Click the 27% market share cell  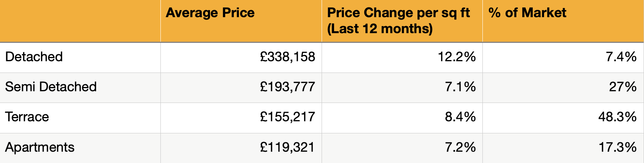pyautogui.click(x=623, y=87)
